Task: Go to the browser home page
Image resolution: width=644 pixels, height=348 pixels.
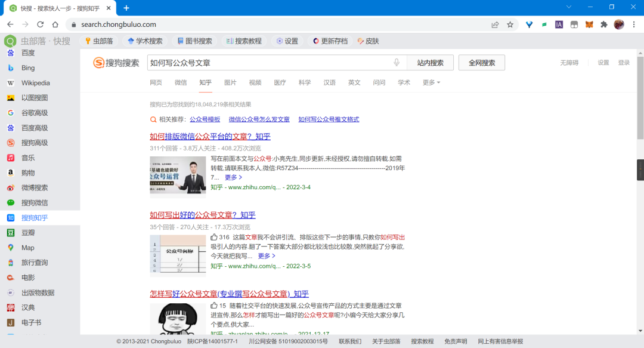Action: 55,24
